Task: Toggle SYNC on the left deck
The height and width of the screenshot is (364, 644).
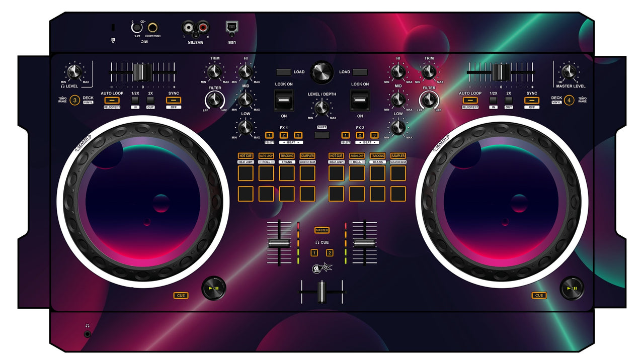Action: point(173,100)
